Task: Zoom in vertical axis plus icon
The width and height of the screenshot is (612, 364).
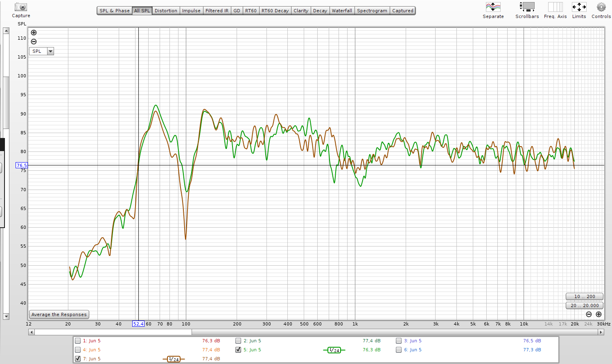Action: [x=34, y=32]
